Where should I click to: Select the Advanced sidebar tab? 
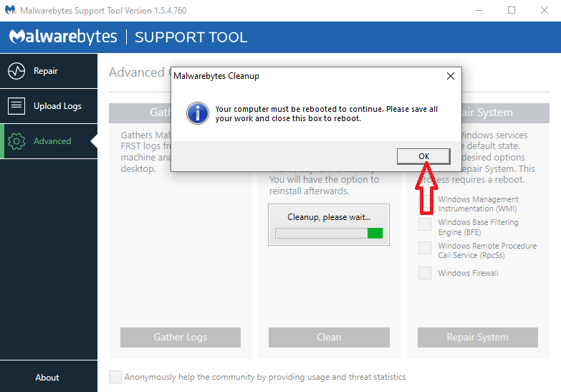(x=49, y=141)
